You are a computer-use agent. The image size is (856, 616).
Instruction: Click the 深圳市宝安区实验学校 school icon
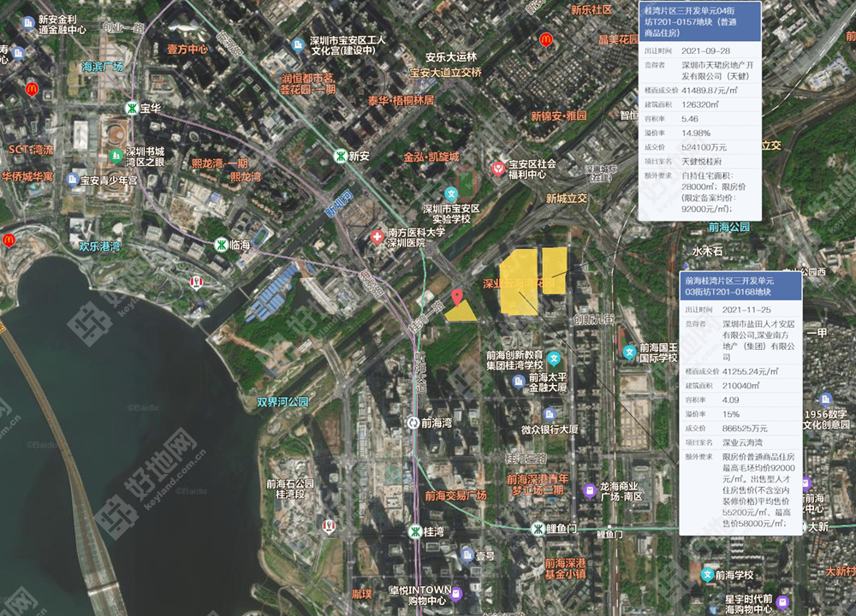[x=451, y=193]
